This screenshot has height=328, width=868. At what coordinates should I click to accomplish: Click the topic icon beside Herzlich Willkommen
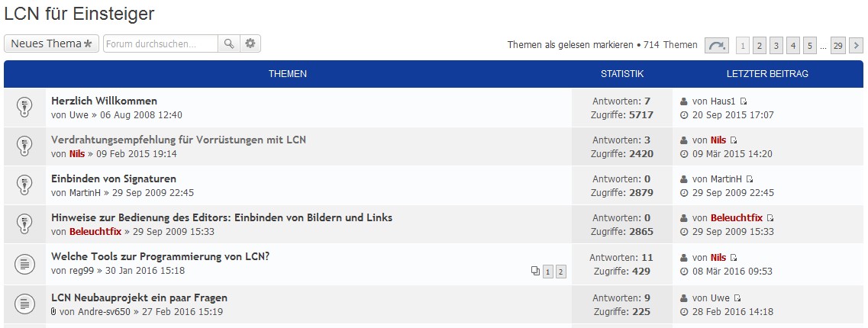[x=24, y=108]
